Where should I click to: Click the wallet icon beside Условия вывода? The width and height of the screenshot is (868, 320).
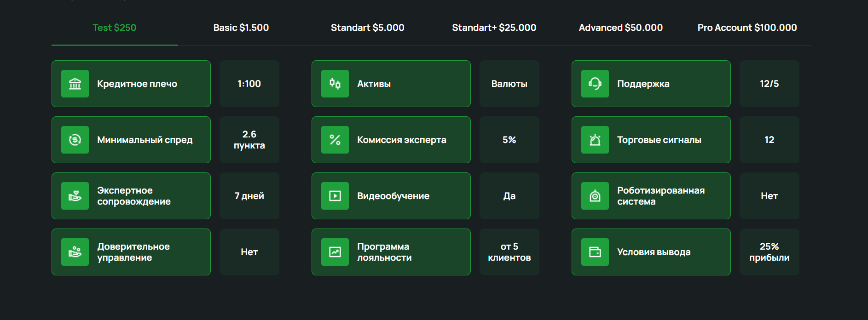coord(595,252)
